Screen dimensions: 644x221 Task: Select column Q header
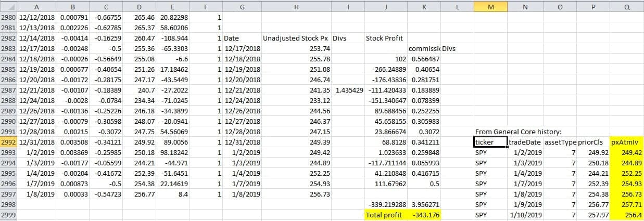(x=626, y=6)
